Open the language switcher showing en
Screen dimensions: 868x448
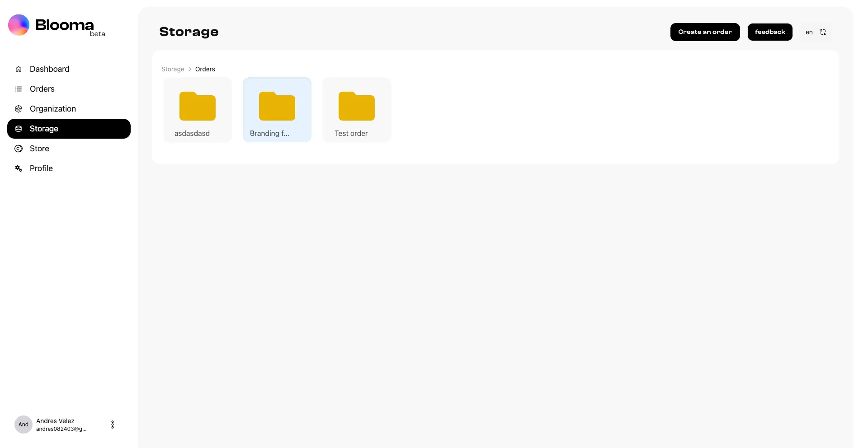pyautogui.click(x=816, y=32)
